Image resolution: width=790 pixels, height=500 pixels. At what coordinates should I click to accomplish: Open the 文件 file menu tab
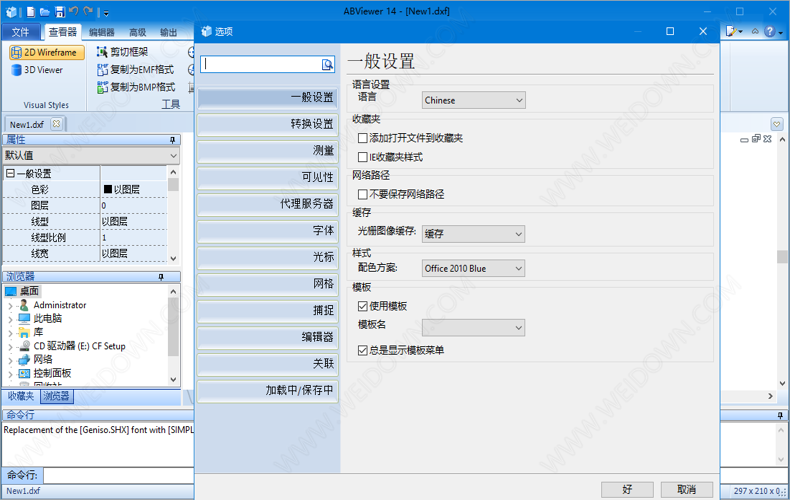pos(21,32)
